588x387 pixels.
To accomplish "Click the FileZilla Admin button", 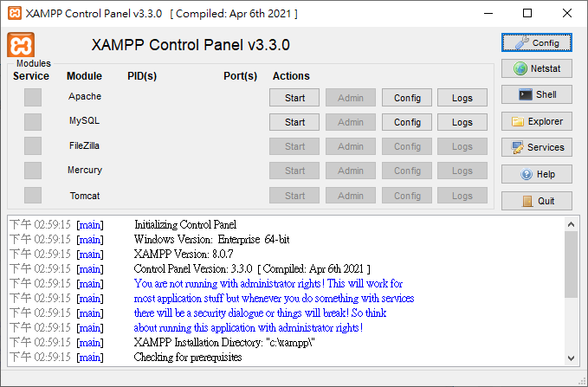I will 351,146.
